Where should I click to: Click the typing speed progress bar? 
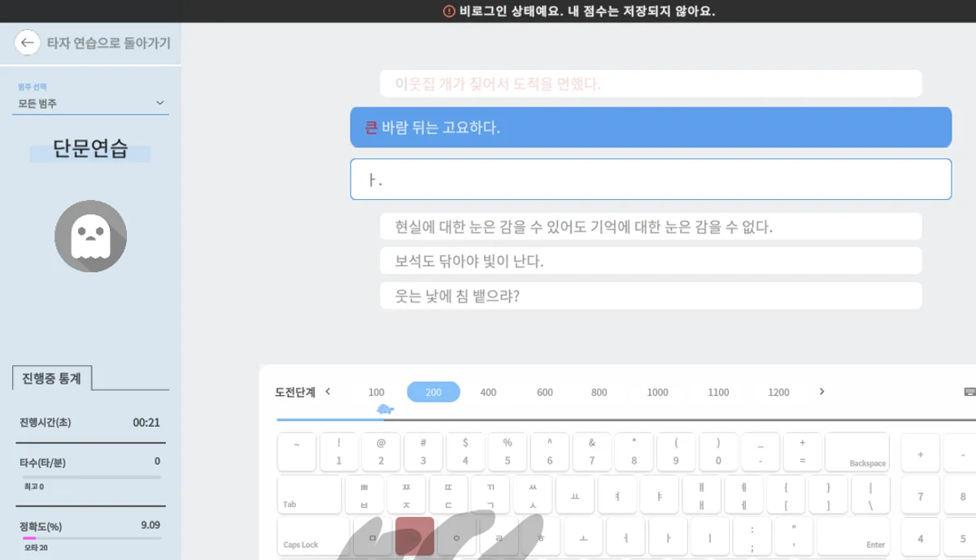point(90,477)
